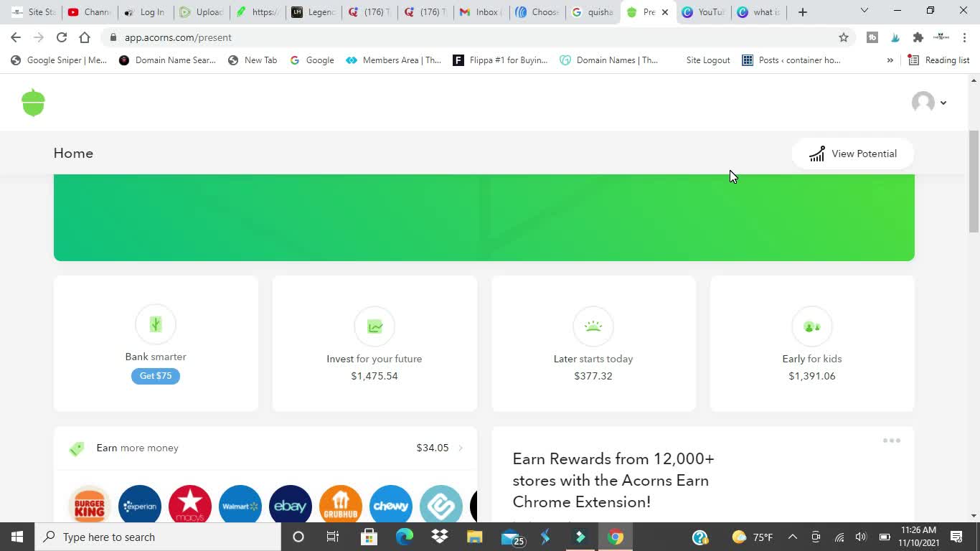Open Dropbox from taskbar

tap(440, 537)
